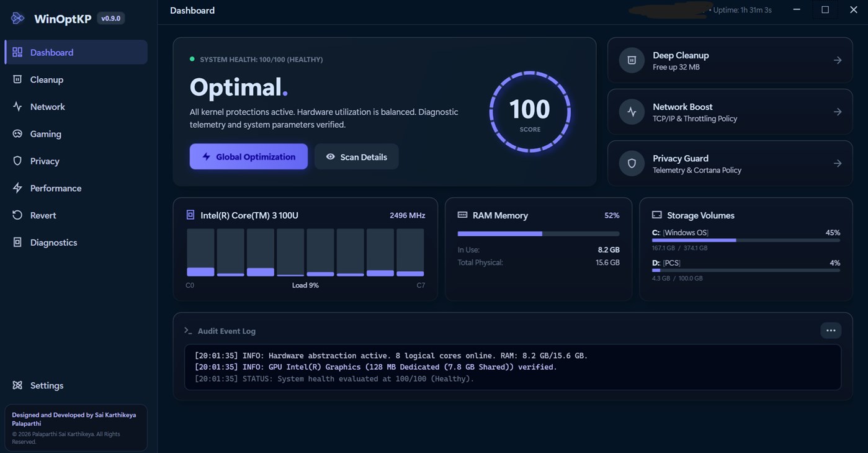
Task: Open the Diagnostics section
Action: tap(76, 243)
